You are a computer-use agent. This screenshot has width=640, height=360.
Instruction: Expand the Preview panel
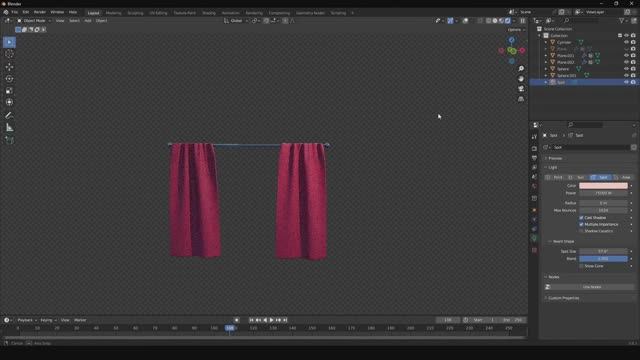(x=555, y=158)
